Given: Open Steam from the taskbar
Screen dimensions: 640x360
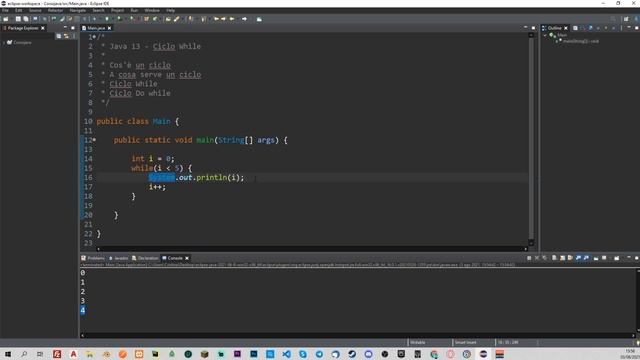Looking at the screenshot, I should pos(352,354).
